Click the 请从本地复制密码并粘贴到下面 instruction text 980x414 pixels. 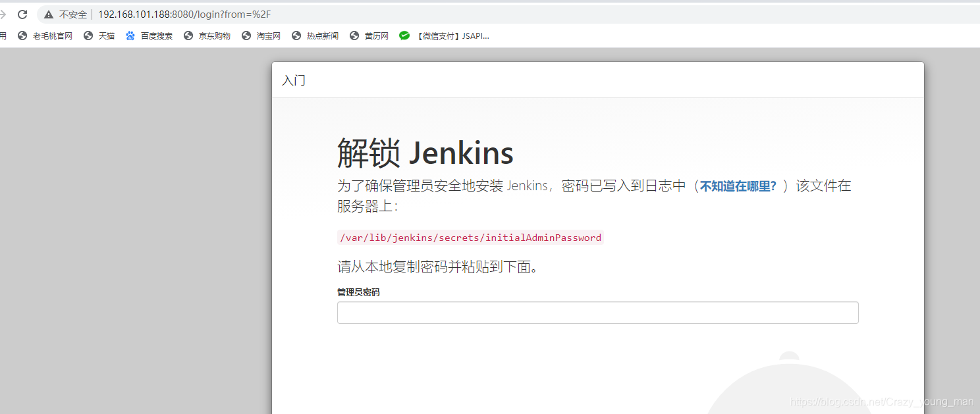click(438, 267)
